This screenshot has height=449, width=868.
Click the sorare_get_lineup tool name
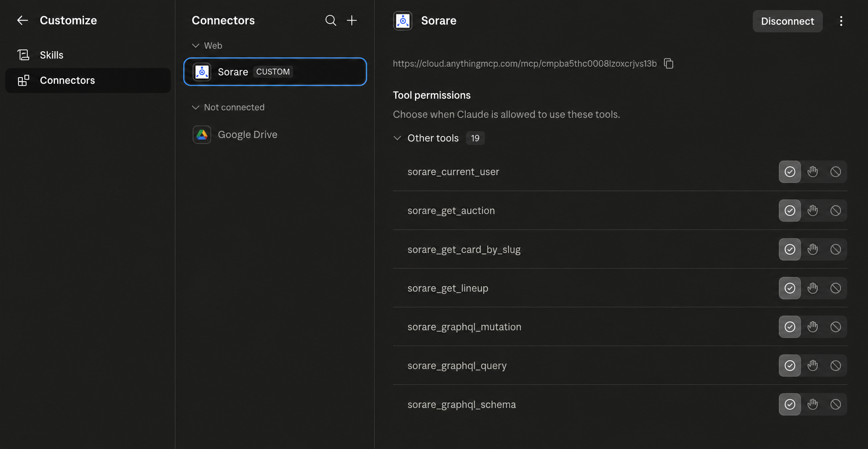click(448, 288)
